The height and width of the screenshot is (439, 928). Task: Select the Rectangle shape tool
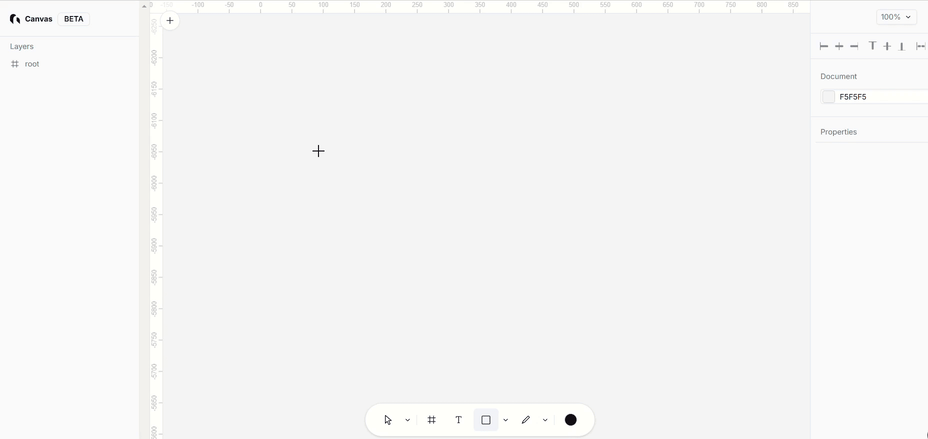point(486,420)
